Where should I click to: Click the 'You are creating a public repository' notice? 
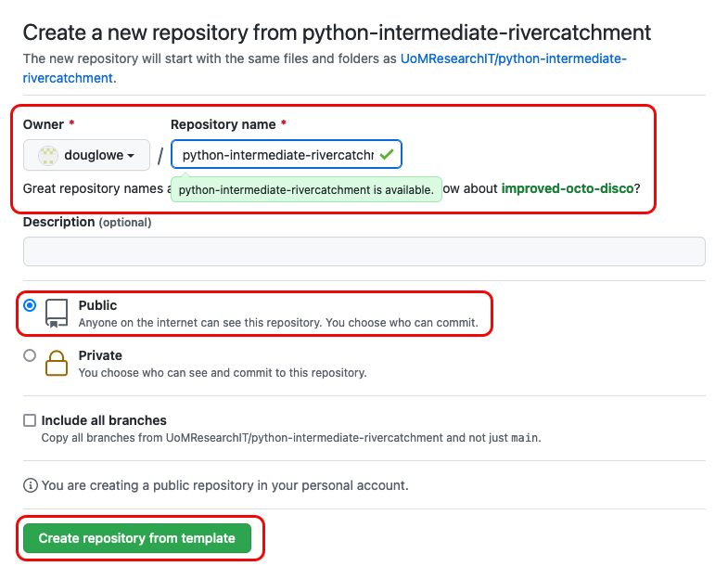click(224, 485)
